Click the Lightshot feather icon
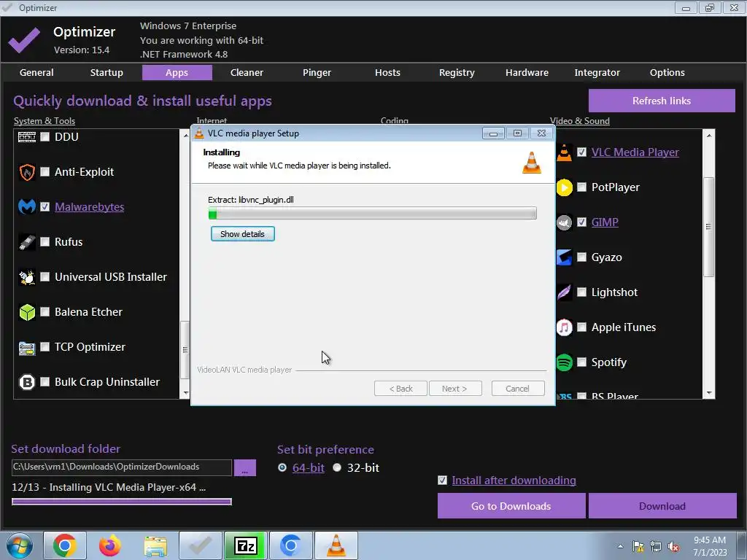 [x=564, y=292]
